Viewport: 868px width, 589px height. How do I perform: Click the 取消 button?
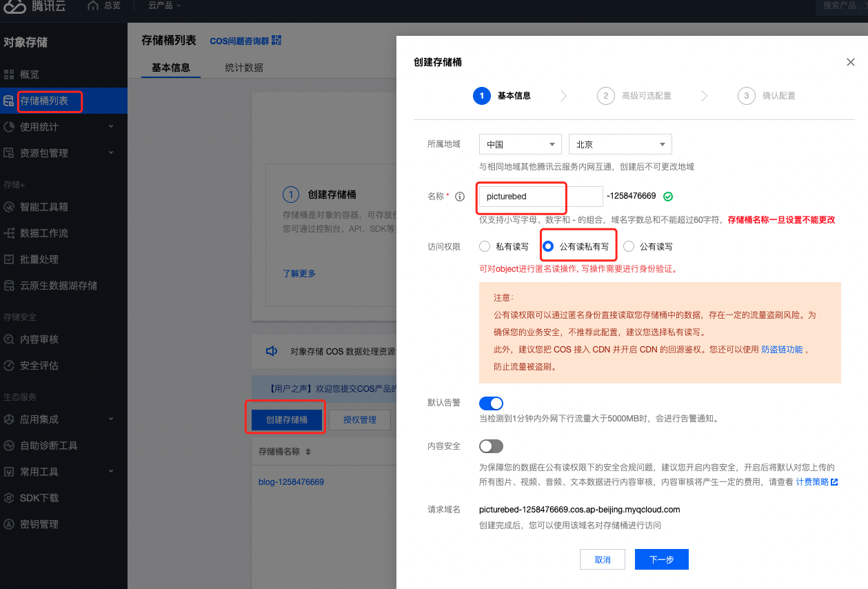[x=603, y=559]
